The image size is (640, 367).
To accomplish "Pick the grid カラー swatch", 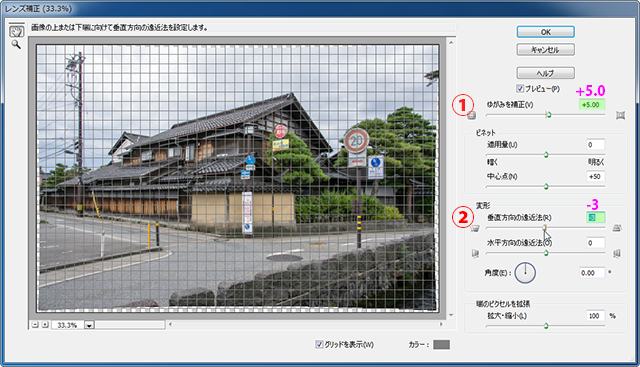I will [441, 345].
